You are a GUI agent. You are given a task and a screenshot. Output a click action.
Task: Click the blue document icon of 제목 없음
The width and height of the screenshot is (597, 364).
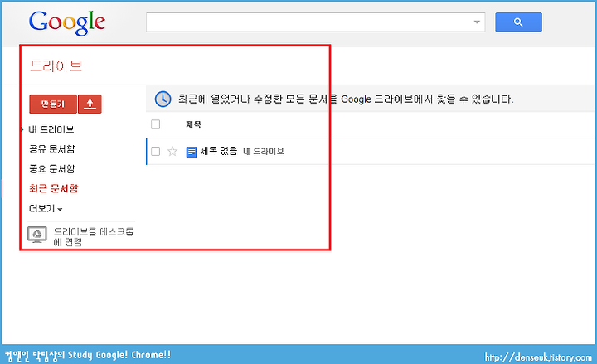point(192,152)
